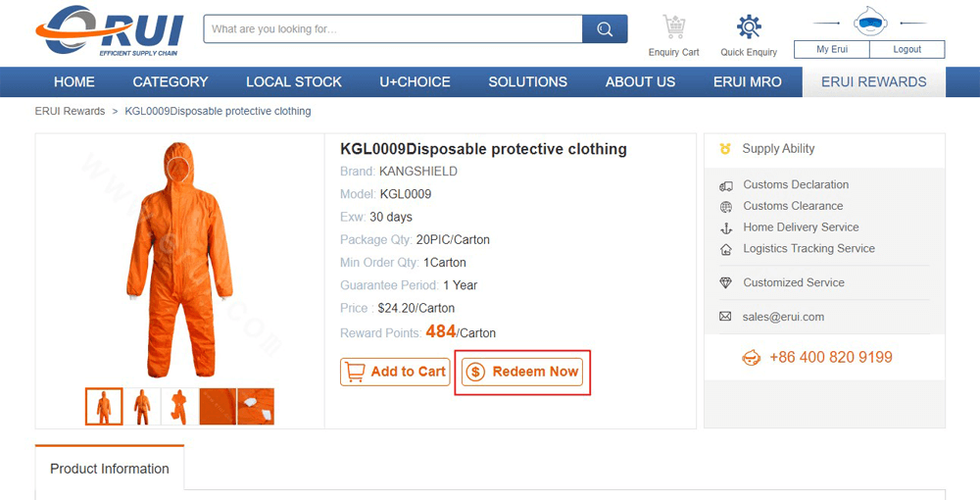980x500 pixels.
Task: Select the fifth cuff detail thumbnail
Action: 256,406
